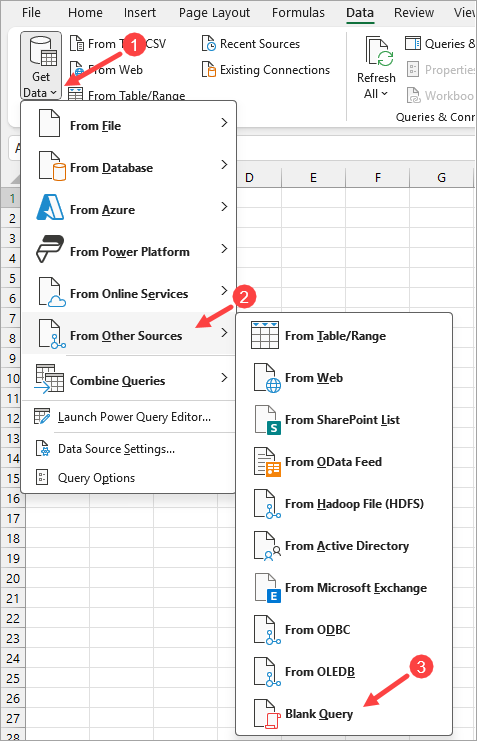Click the From Web ribbon icon
This screenshot has width=477, height=741.
tap(77, 69)
